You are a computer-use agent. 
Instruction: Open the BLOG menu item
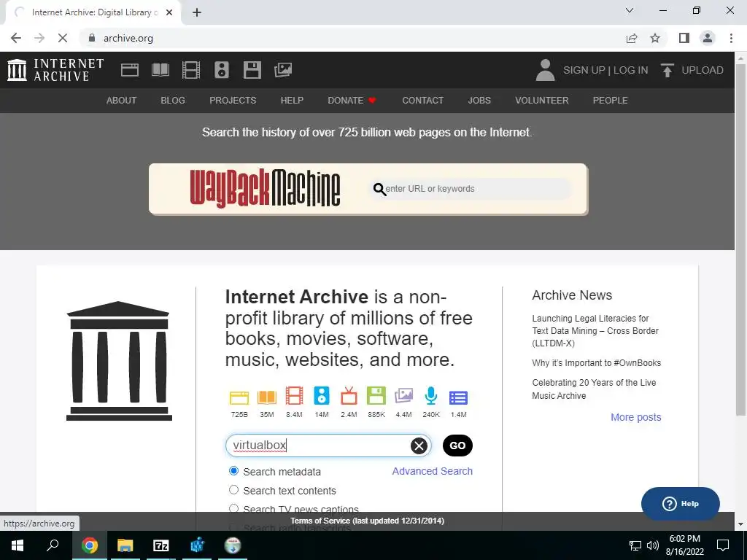(173, 101)
